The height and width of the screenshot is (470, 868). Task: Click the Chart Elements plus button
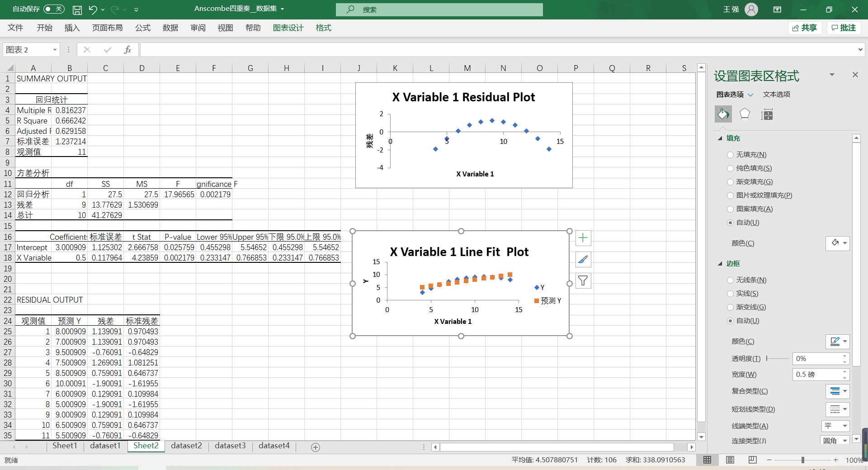tap(583, 238)
